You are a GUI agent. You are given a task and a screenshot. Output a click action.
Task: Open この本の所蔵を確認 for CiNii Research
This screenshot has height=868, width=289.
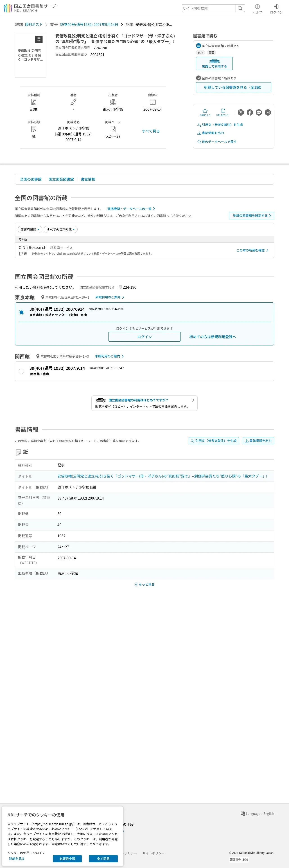click(252, 250)
